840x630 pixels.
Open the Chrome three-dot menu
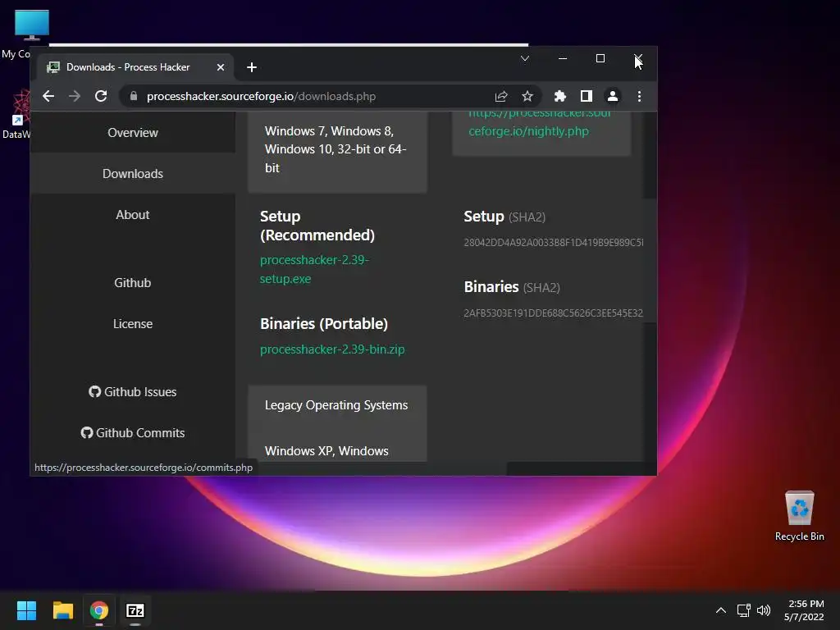(x=639, y=97)
